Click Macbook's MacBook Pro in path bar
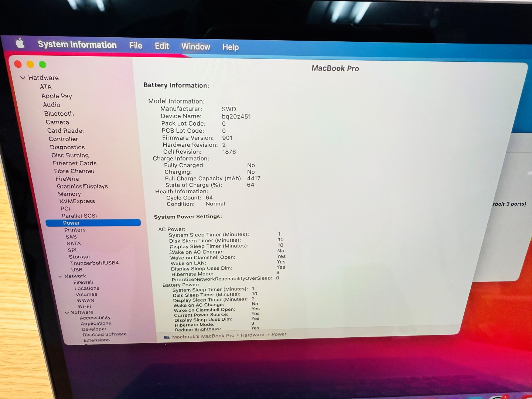 (x=203, y=336)
